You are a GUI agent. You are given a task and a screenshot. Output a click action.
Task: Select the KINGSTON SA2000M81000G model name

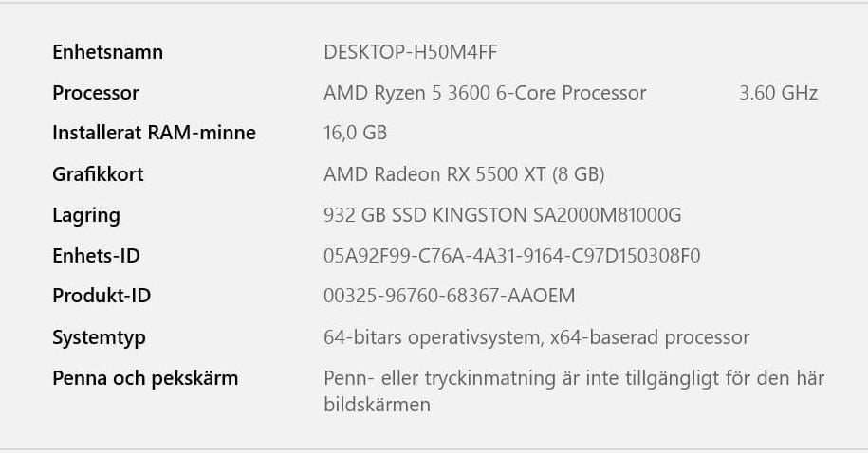(x=557, y=215)
